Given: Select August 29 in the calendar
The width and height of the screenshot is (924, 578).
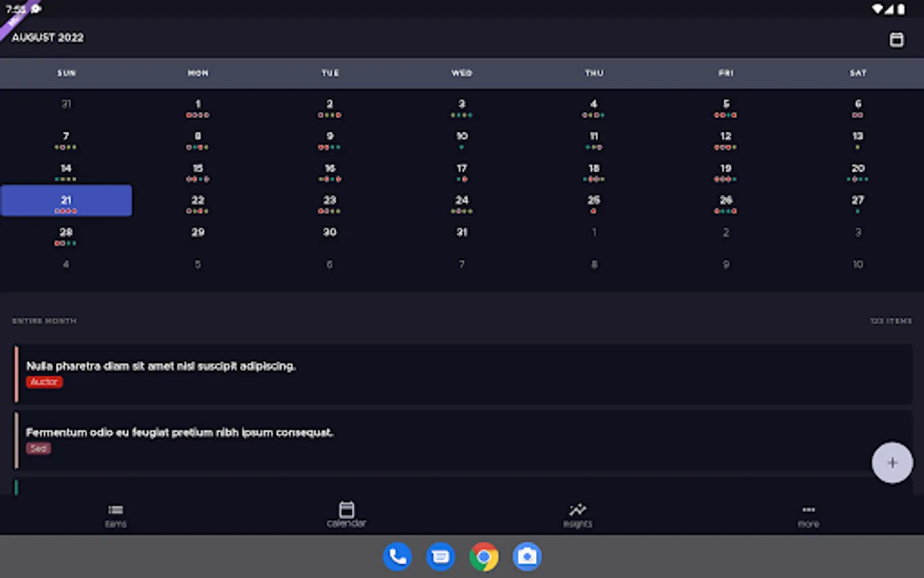Looking at the screenshot, I should coord(198,232).
